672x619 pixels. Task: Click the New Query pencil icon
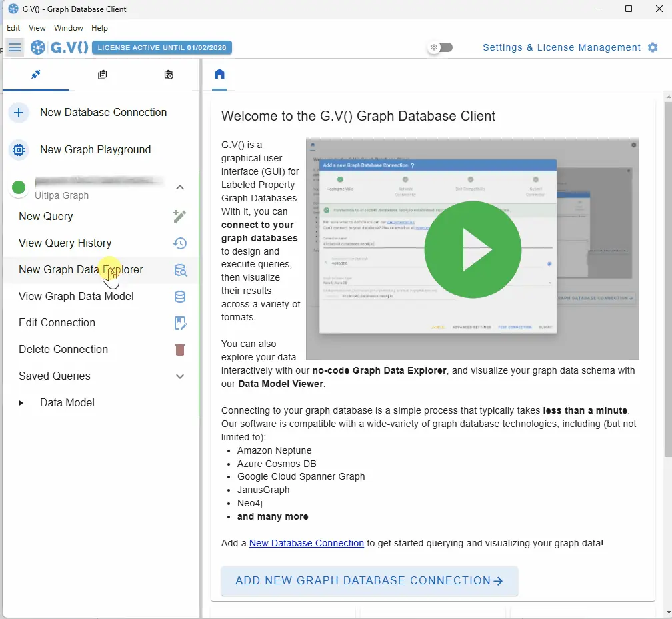tap(179, 216)
